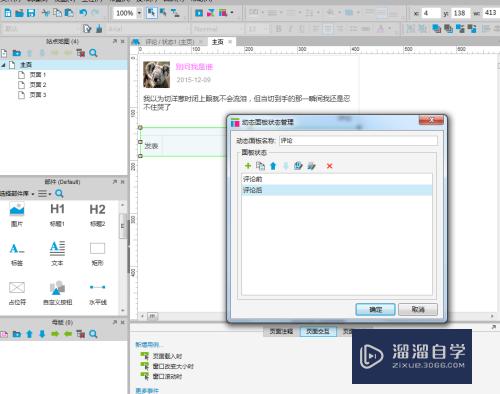Viewport: 500px width, 394px height.
Task: Click the width field showing 413
Action: (491, 13)
